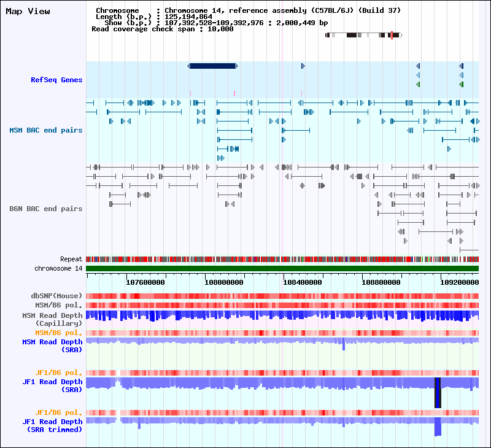Screen dimensions: 491x448
Task: Select the large dark blue RefSeq gene bar
Action: pos(212,66)
